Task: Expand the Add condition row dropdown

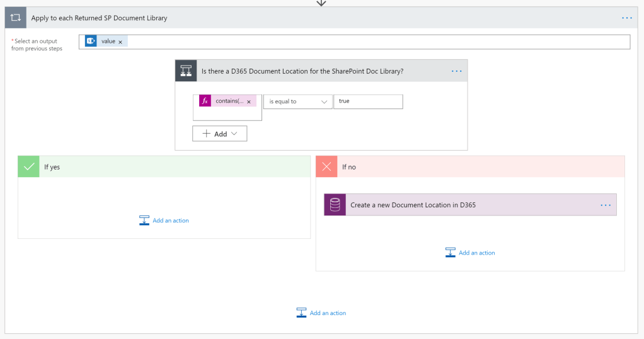Action: [x=220, y=134]
